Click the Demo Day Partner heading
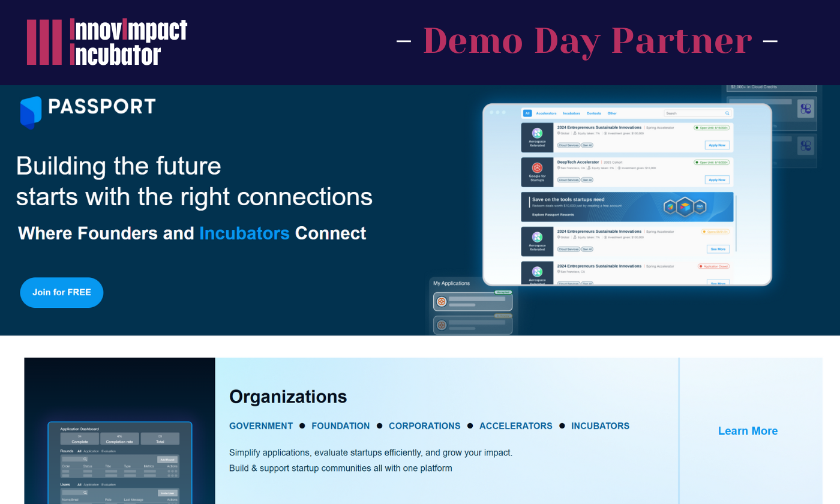The height and width of the screenshot is (504, 840). (x=587, y=41)
